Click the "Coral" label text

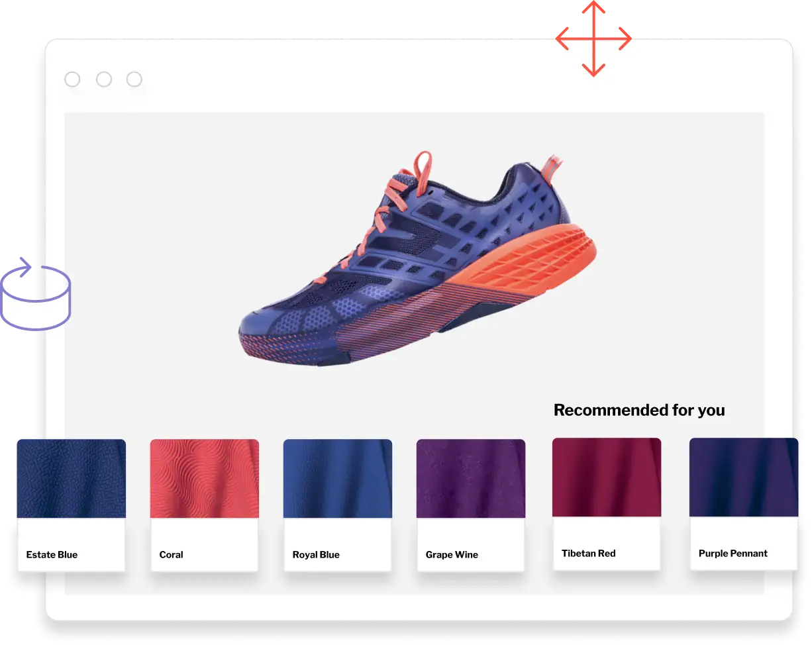(x=172, y=555)
